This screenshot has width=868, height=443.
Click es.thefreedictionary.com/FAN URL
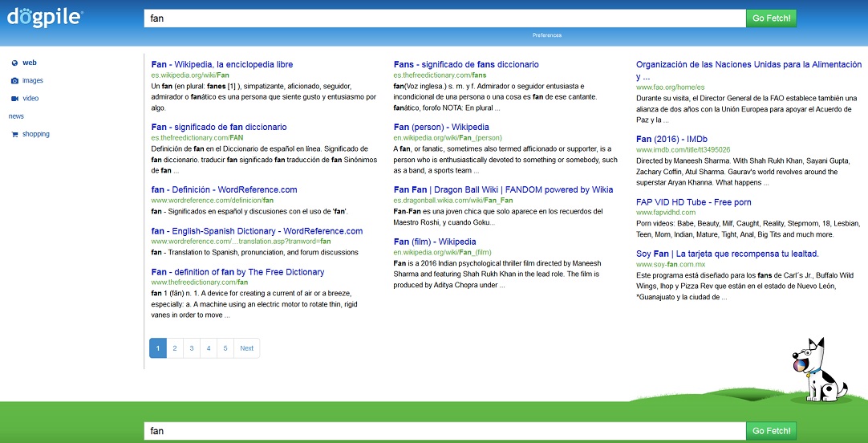tap(197, 137)
